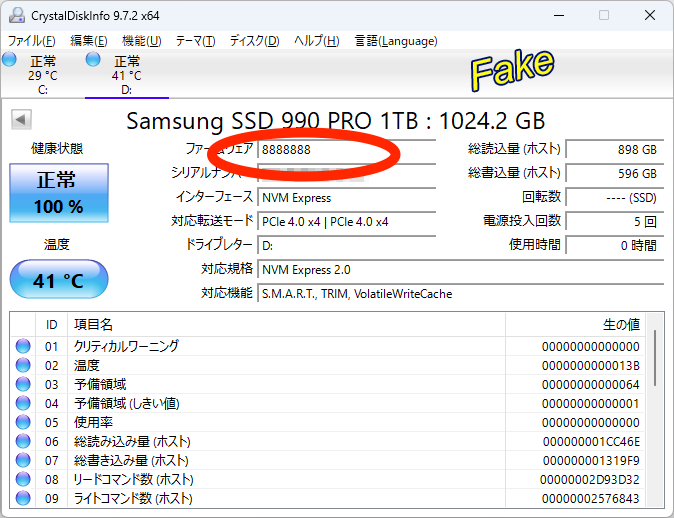Viewport: 674px width, 518px height.
Task: Click raw value 0000000000013B
Action: 591,365
